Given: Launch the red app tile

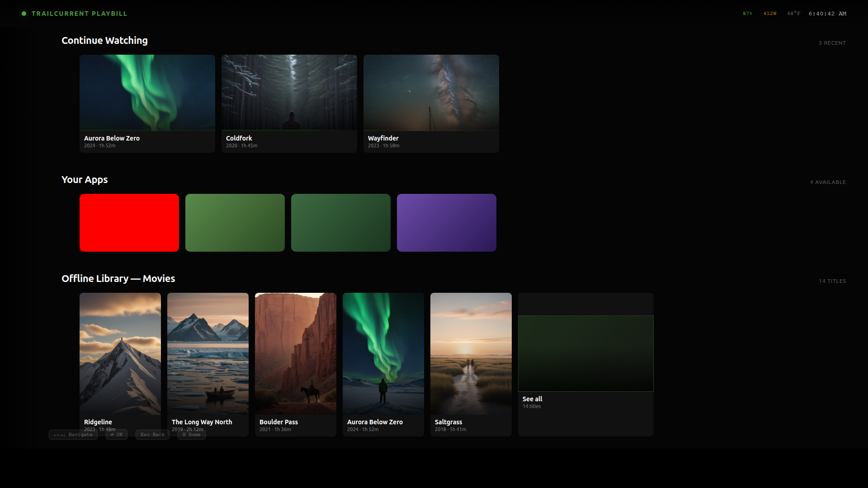Looking at the screenshot, I should [x=129, y=223].
